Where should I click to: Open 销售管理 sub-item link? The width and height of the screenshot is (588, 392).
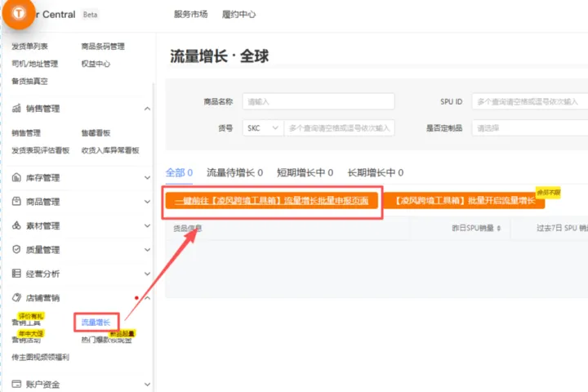26,133
